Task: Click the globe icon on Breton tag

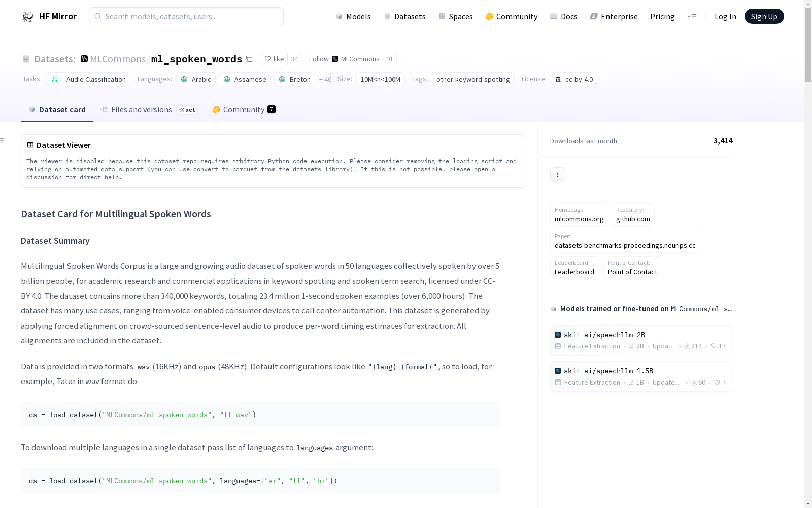Action: pyautogui.click(x=282, y=79)
